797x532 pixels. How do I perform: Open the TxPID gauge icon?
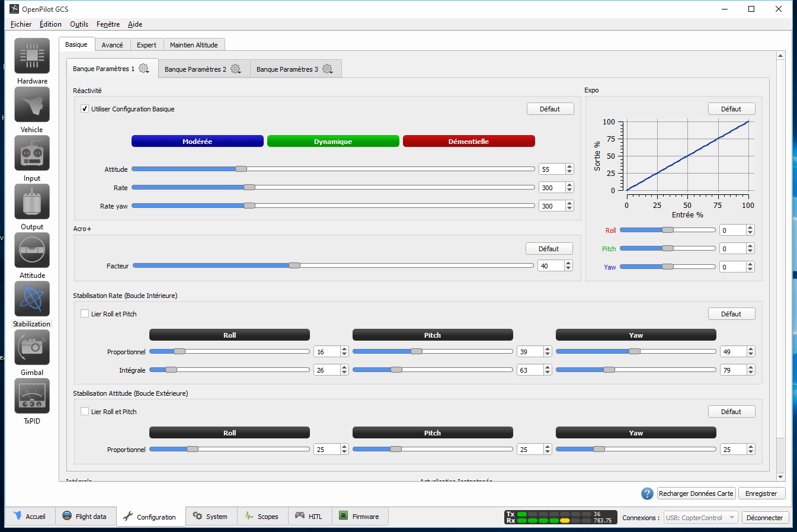(x=32, y=396)
